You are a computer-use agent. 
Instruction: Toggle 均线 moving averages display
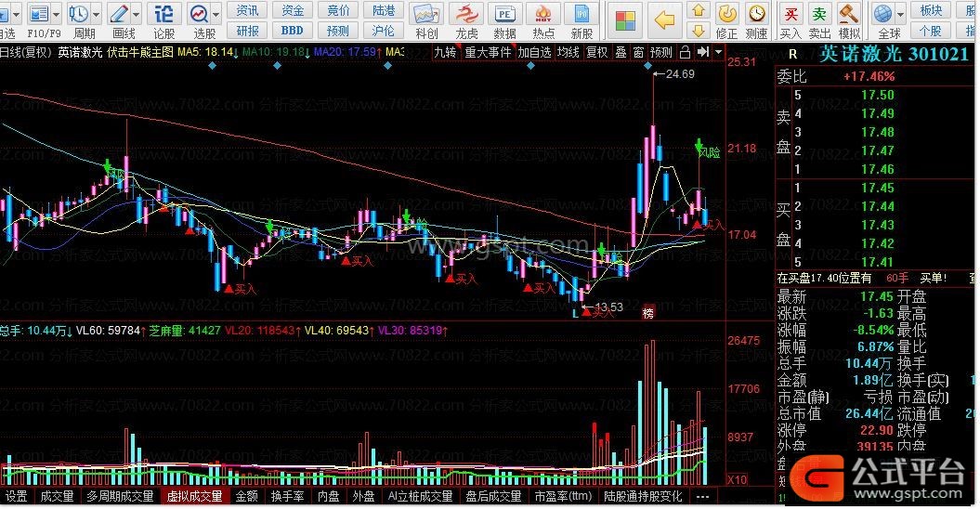pyautogui.click(x=568, y=53)
